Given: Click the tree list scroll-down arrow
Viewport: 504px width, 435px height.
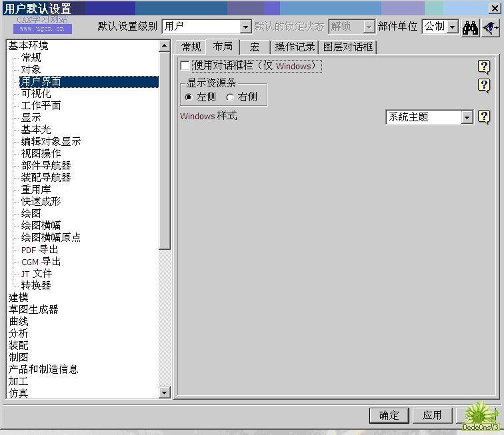Looking at the screenshot, I should 165,393.
